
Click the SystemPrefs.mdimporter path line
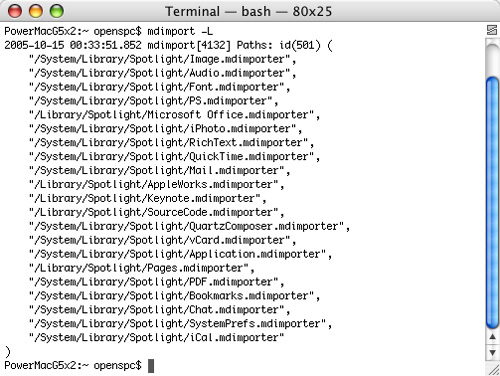point(180,324)
